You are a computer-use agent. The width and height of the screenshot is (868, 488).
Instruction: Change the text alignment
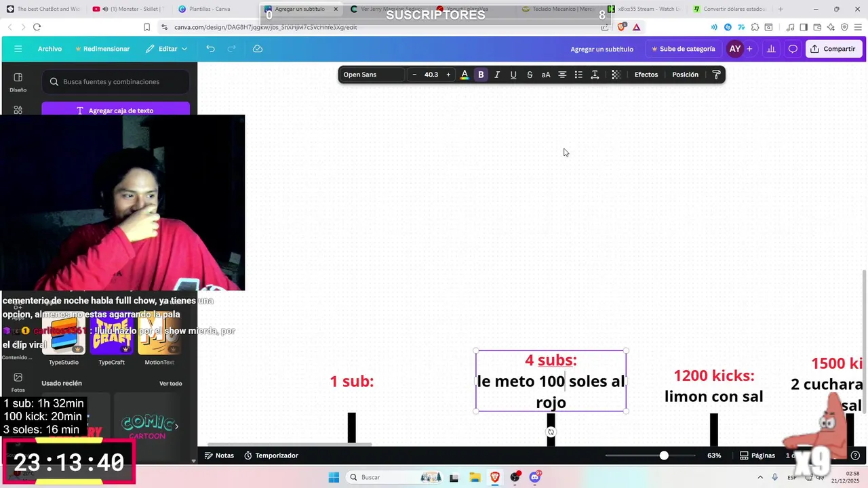562,75
